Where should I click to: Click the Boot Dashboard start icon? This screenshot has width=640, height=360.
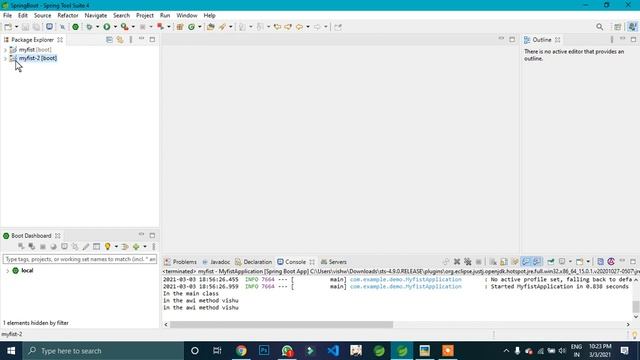click(x=21, y=247)
